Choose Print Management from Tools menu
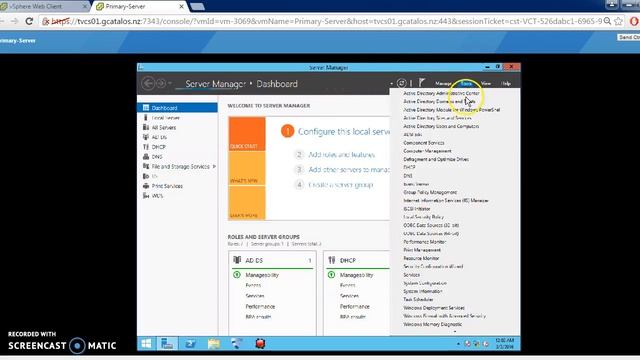This screenshot has height=360, width=640. pyautogui.click(x=422, y=250)
